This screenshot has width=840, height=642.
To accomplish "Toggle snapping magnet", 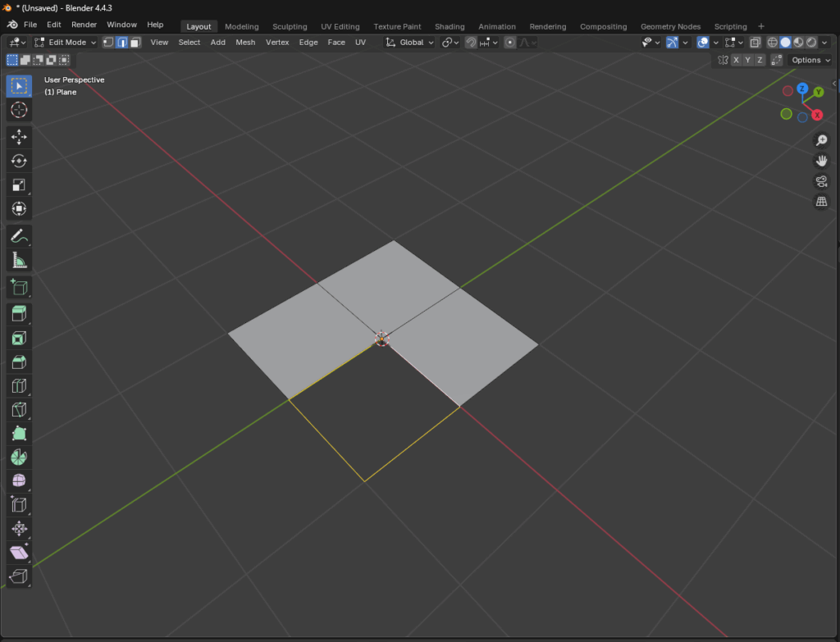I will point(471,43).
